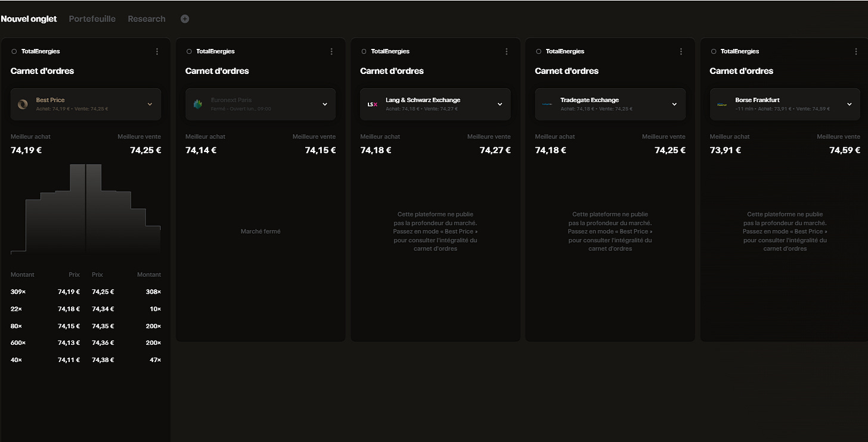Click the order book depth chart
This screenshot has height=442, width=868.
point(86,209)
